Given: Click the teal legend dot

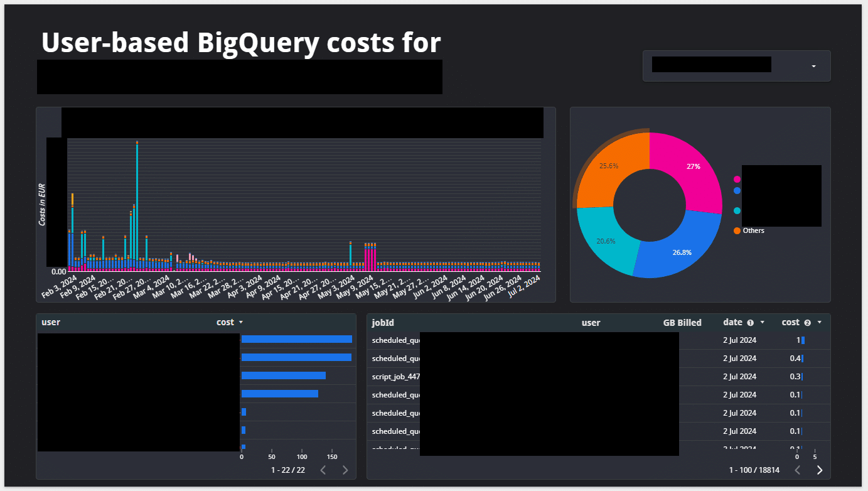Looking at the screenshot, I should point(737,211).
